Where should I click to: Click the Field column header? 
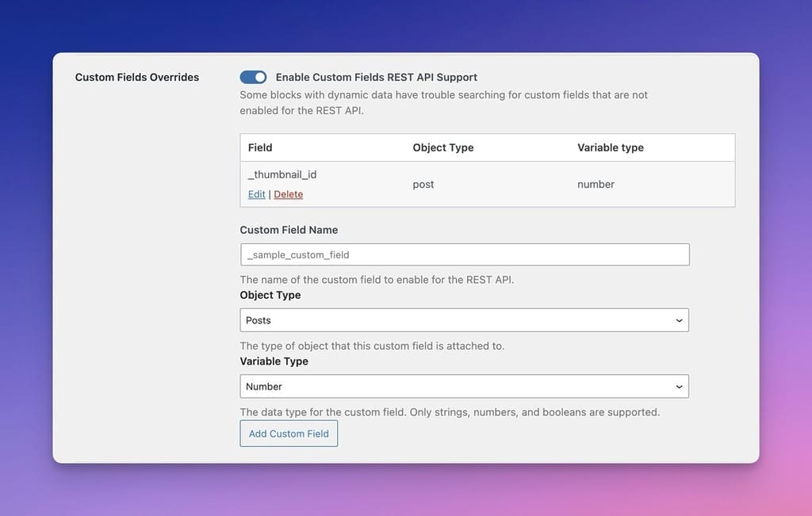[260, 147]
